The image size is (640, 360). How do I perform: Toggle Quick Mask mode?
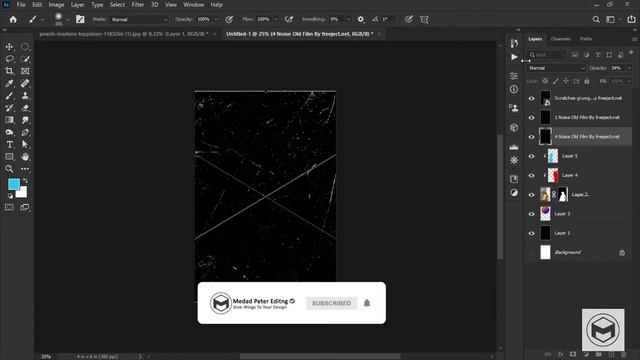pyautogui.click(x=9, y=207)
